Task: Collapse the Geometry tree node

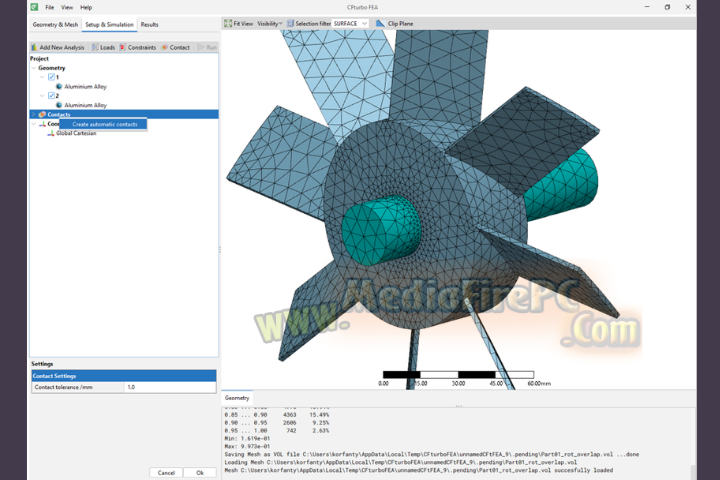Action: tap(34, 68)
